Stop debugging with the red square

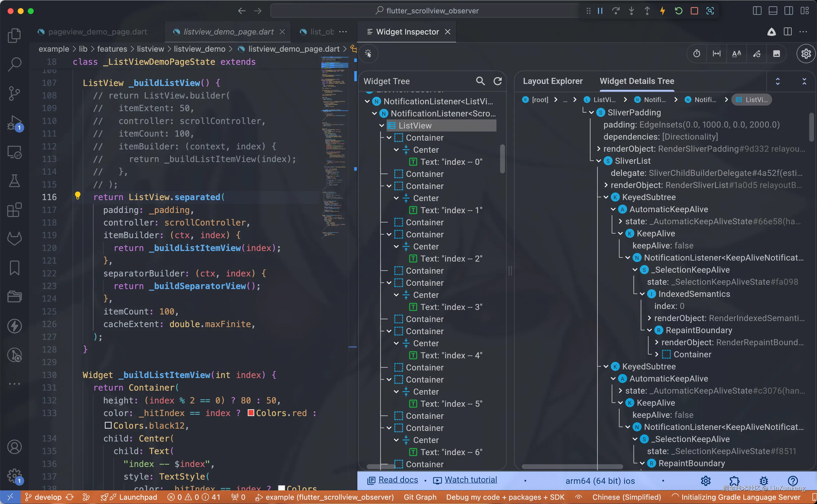[694, 11]
